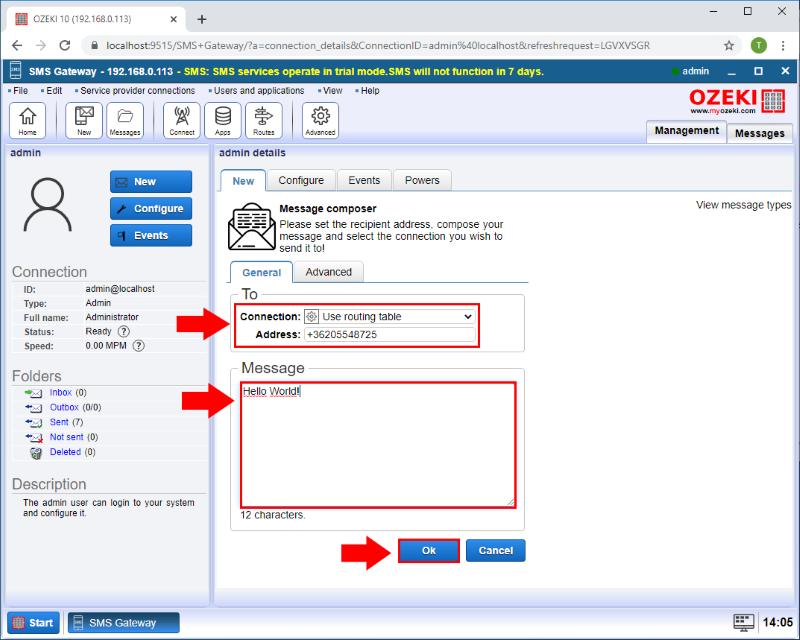
Task: Switch to the Powers tab
Action: click(x=422, y=180)
